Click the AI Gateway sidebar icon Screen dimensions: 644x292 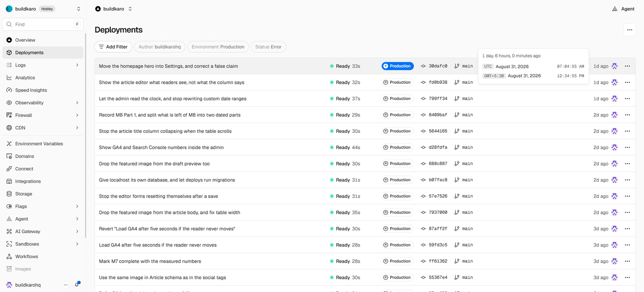pyautogui.click(x=9, y=231)
